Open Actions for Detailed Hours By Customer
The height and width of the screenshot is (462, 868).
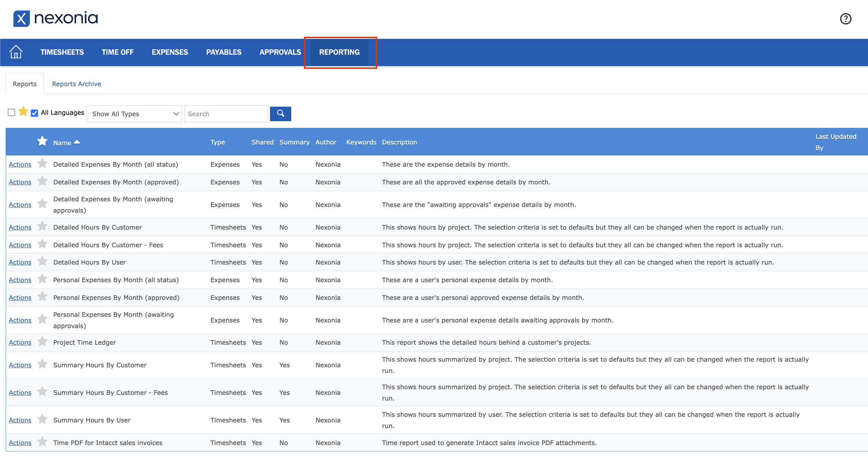[20, 227]
